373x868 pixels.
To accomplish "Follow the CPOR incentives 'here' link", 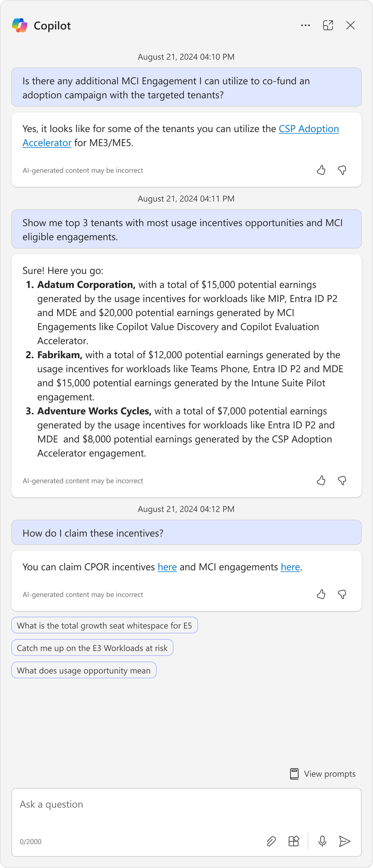I will point(167,567).
